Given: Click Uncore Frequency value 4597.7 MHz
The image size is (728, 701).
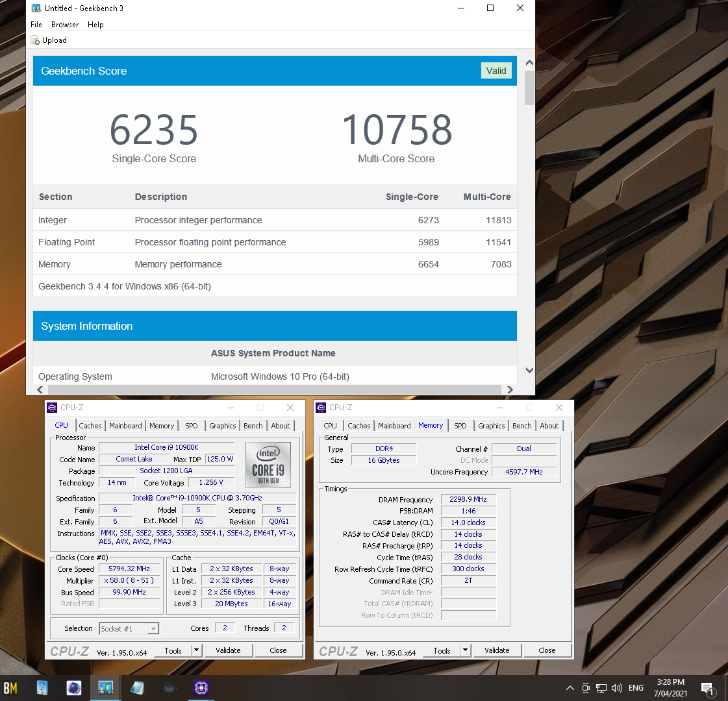Looking at the screenshot, I should 523,472.
